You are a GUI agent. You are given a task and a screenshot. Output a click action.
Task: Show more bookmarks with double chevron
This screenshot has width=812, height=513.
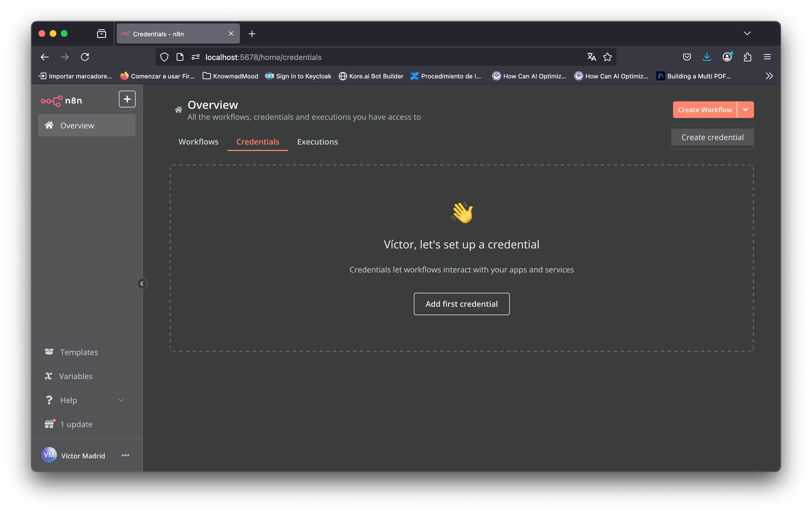click(769, 76)
